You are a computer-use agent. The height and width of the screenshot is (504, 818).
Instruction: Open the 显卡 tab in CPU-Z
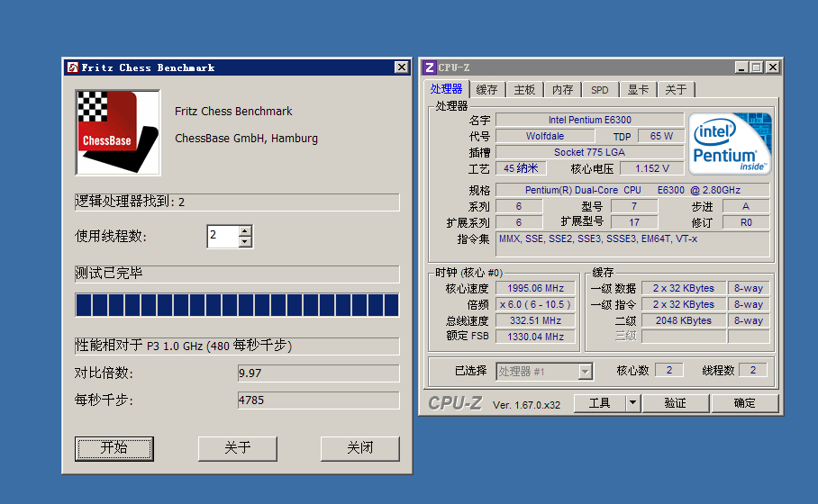(638, 90)
